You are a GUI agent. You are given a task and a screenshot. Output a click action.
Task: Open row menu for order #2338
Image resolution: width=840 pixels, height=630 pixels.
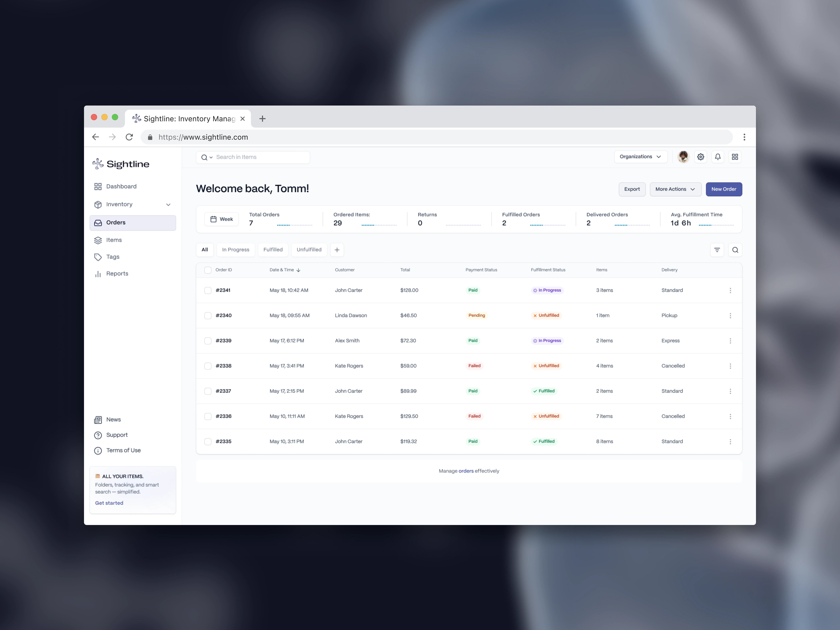coord(730,366)
